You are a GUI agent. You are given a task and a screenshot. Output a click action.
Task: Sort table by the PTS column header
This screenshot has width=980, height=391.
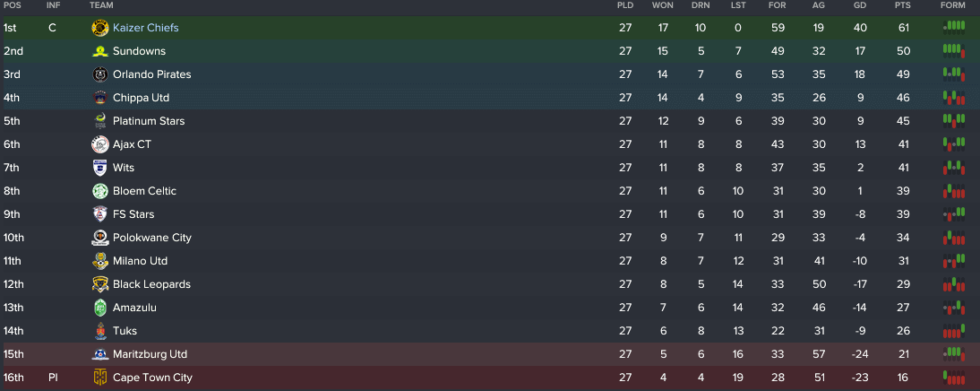pyautogui.click(x=902, y=5)
